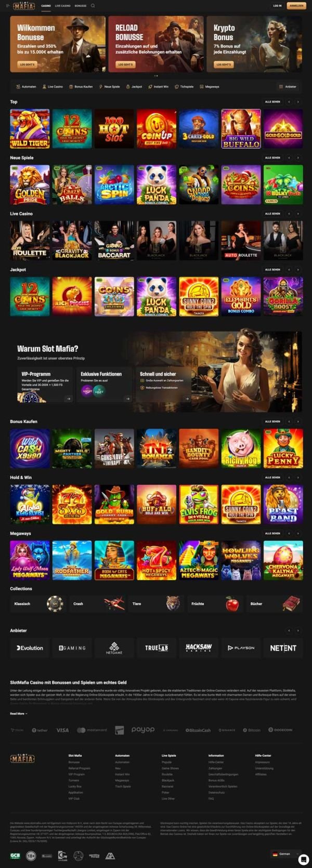Show next games in Top row
The image size is (312, 868).
tap(298, 102)
